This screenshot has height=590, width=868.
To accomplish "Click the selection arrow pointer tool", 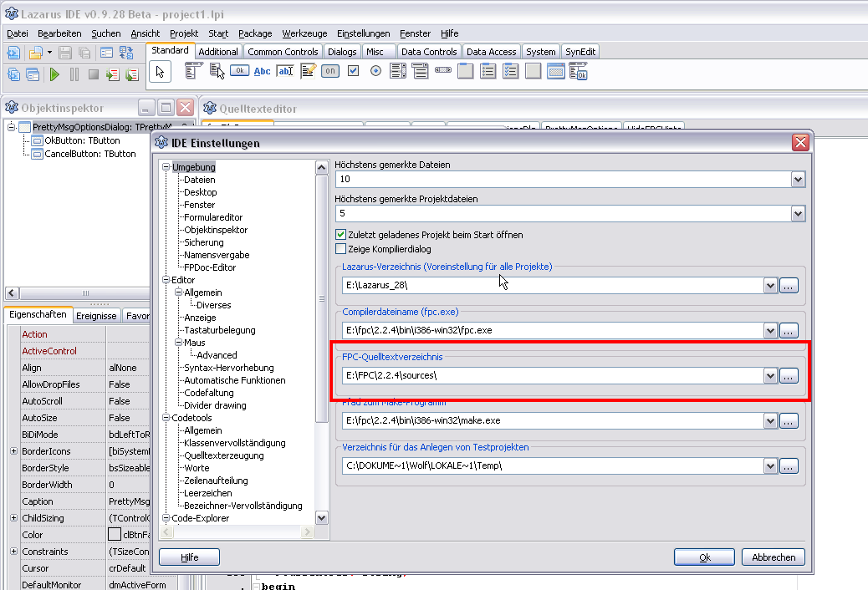I will [x=160, y=72].
